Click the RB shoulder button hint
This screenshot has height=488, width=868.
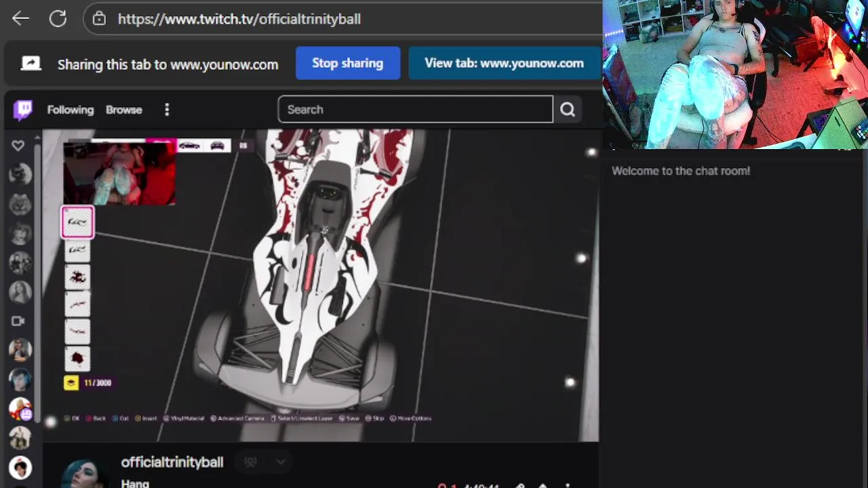coord(243,145)
